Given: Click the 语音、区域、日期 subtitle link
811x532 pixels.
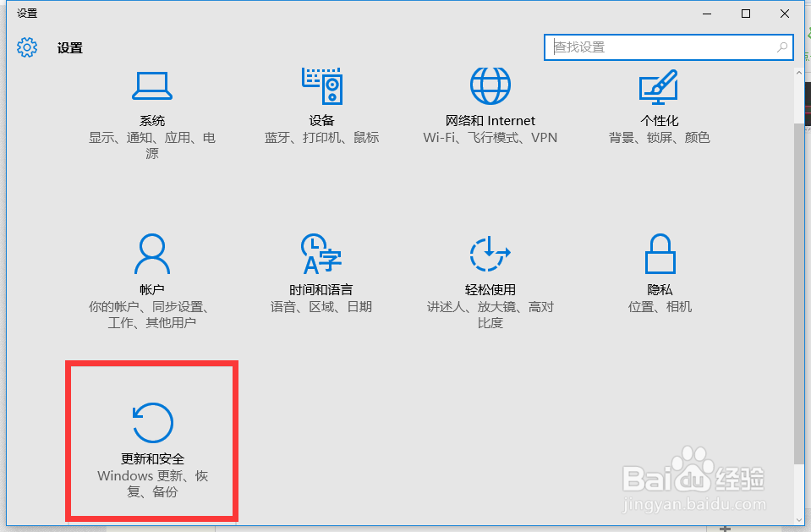Looking at the screenshot, I should [321, 306].
